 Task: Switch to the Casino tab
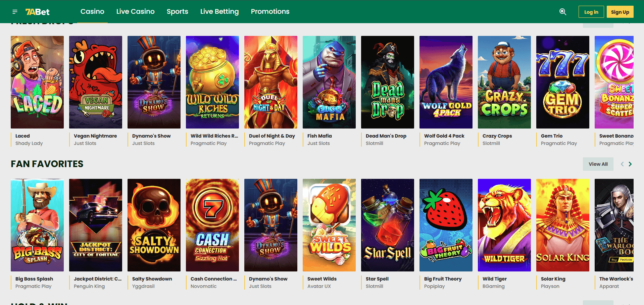92,11
